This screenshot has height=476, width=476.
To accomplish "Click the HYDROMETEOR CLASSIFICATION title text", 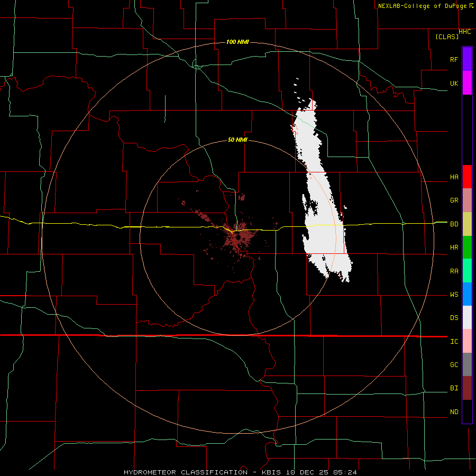I will pyautogui.click(x=186, y=472).
